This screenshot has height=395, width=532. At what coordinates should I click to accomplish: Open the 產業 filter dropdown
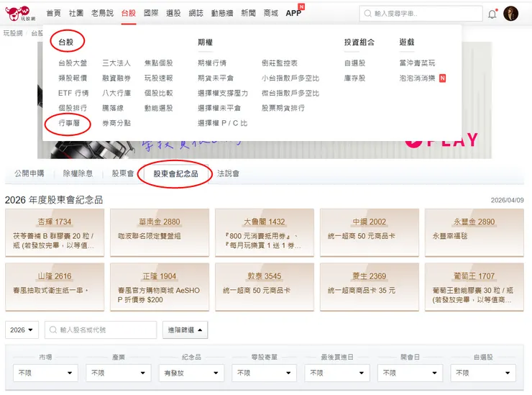click(x=119, y=373)
